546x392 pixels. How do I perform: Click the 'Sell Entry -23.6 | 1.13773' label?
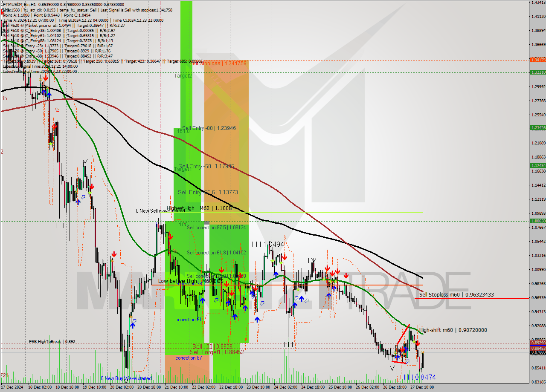coord(208,192)
